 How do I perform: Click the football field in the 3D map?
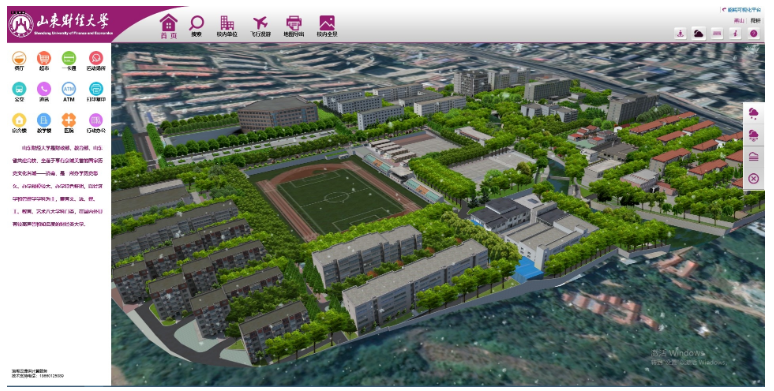(x=340, y=198)
